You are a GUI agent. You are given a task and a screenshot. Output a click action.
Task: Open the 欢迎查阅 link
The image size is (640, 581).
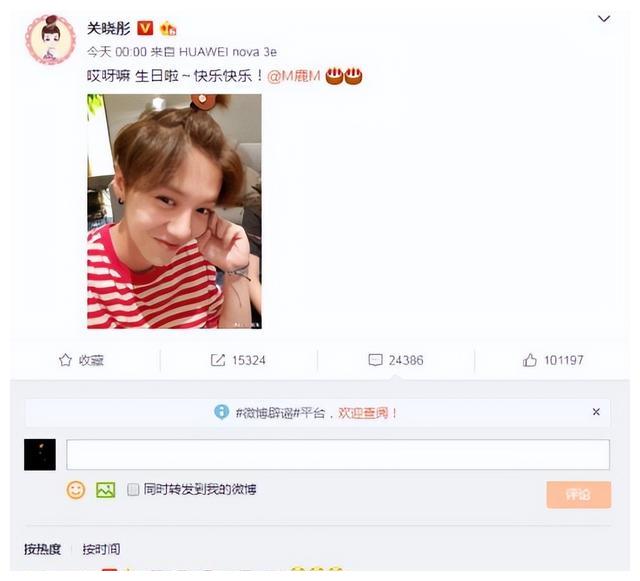[x=363, y=413]
